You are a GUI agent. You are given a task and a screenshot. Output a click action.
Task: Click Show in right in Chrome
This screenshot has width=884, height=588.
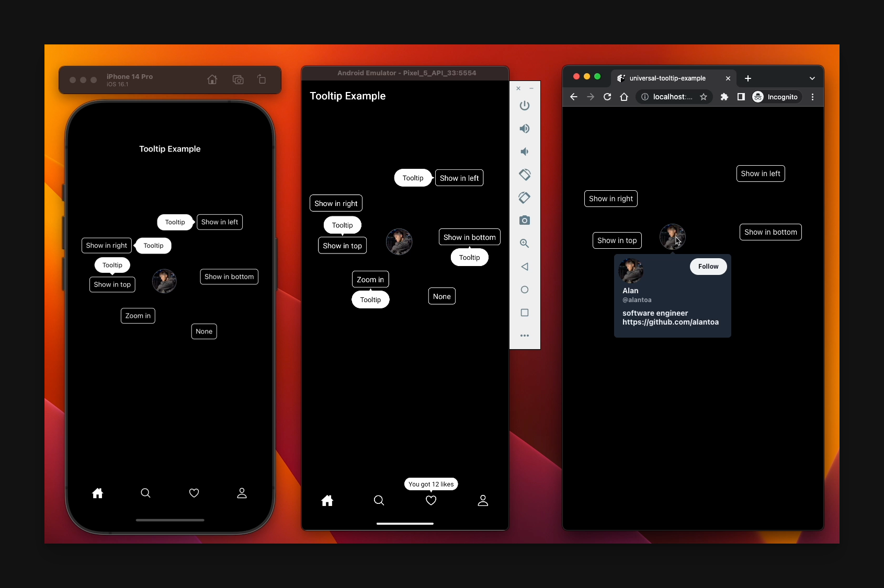[x=611, y=199]
